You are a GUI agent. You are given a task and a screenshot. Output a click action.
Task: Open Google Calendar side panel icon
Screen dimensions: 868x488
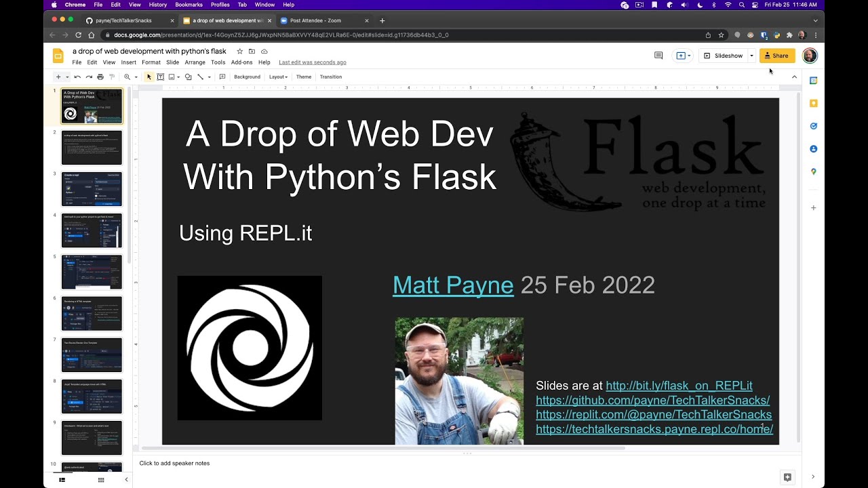tap(813, 81)
